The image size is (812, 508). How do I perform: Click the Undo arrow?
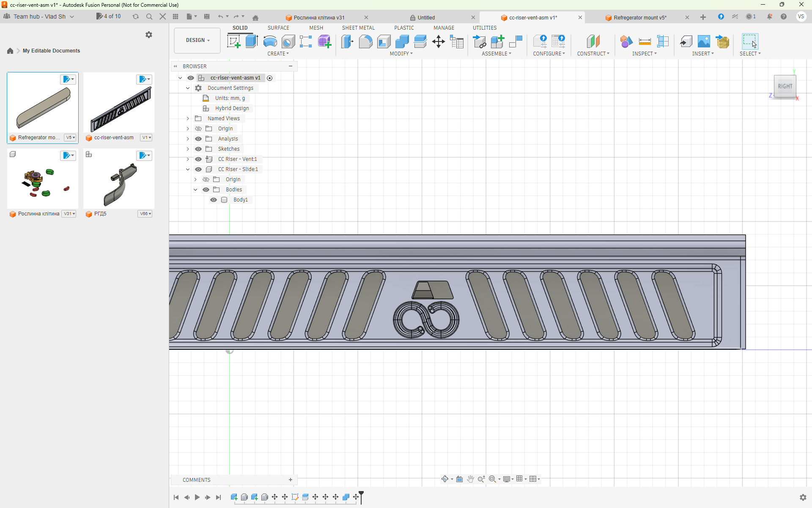click(220, 17)
